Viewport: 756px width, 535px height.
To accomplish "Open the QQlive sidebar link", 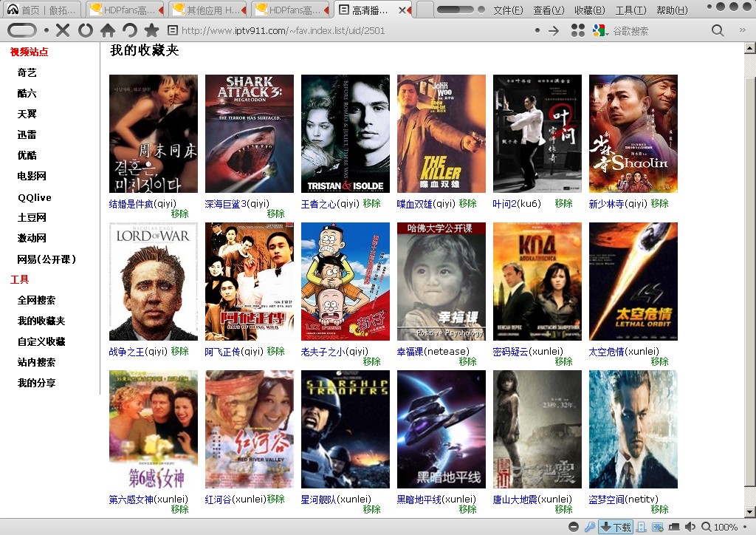I will (35, 197).
